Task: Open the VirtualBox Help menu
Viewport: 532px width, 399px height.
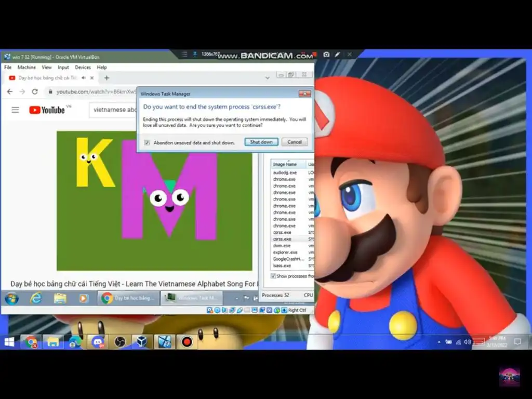Action: pyautogui.click(x=102, y=67)
